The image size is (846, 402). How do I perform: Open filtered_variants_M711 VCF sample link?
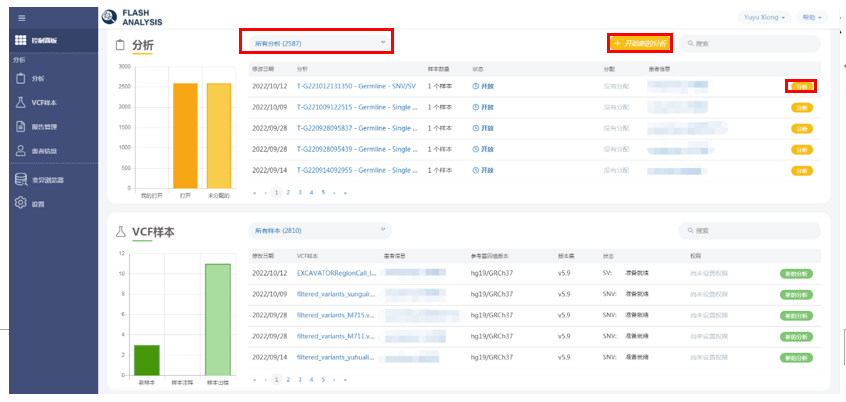(x=336, y=336)
